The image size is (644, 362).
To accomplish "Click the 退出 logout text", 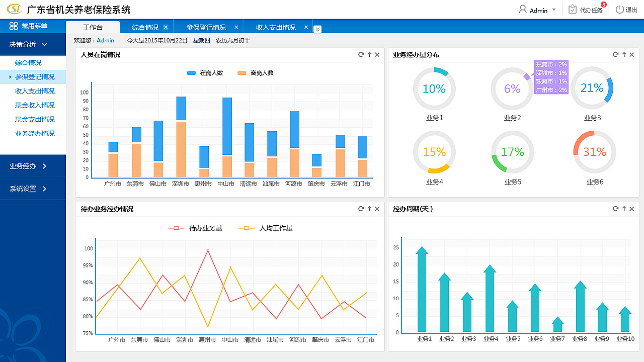I will click(631, 10).
